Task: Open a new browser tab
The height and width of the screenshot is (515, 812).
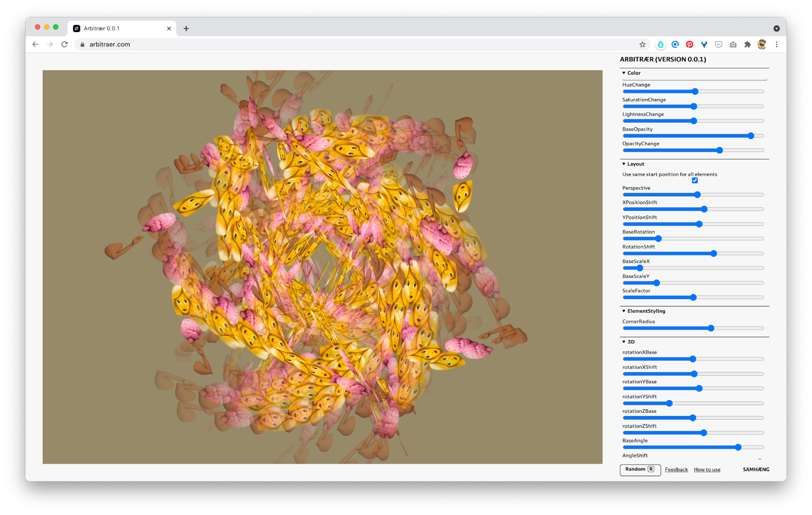Action: (x=186, y=28)
